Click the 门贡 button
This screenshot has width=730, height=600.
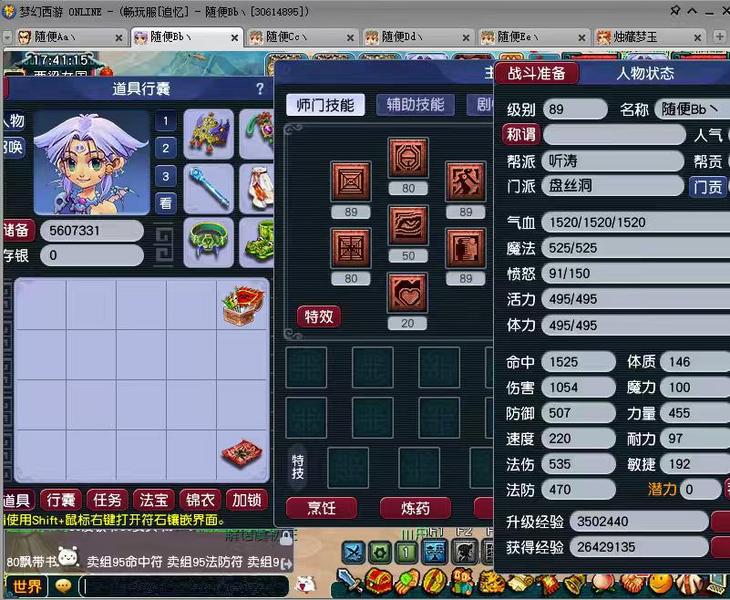[708, 187]
